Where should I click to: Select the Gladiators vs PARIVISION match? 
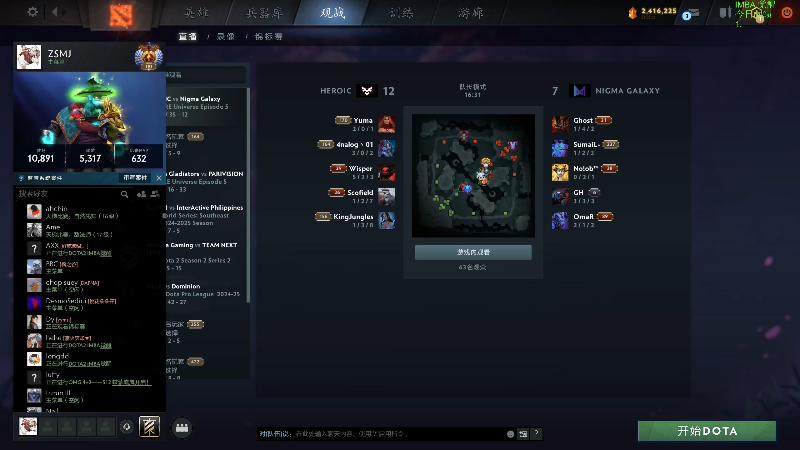(204, 181)
